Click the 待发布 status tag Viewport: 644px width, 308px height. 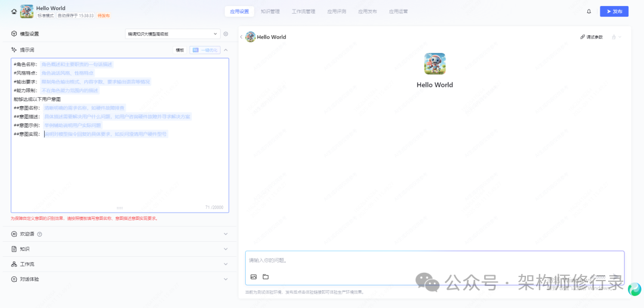[x=104, y=15]
